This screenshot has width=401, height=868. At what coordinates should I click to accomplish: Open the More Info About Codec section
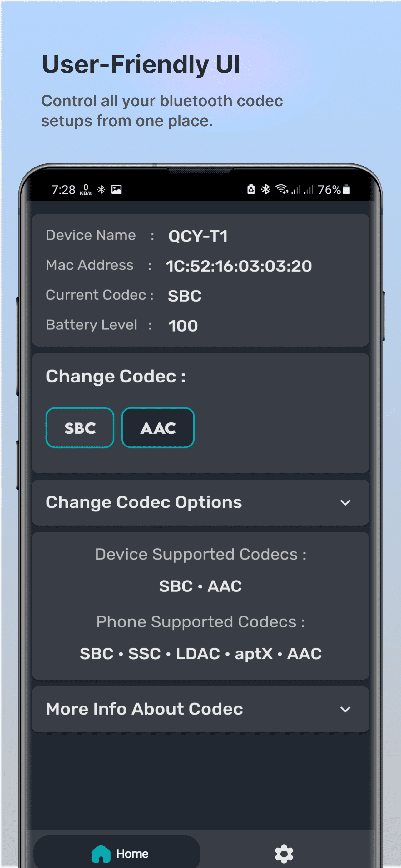[145, 709]
